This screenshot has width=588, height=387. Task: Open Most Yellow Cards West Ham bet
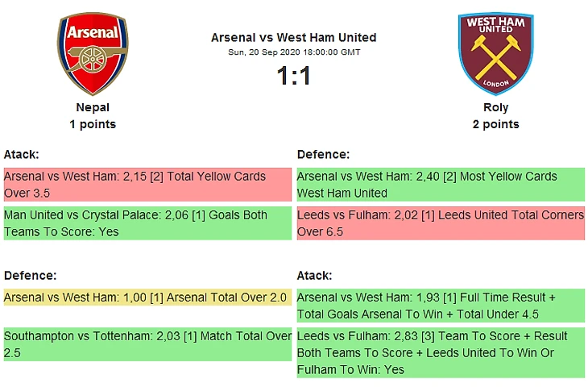[x=440, y=185]
